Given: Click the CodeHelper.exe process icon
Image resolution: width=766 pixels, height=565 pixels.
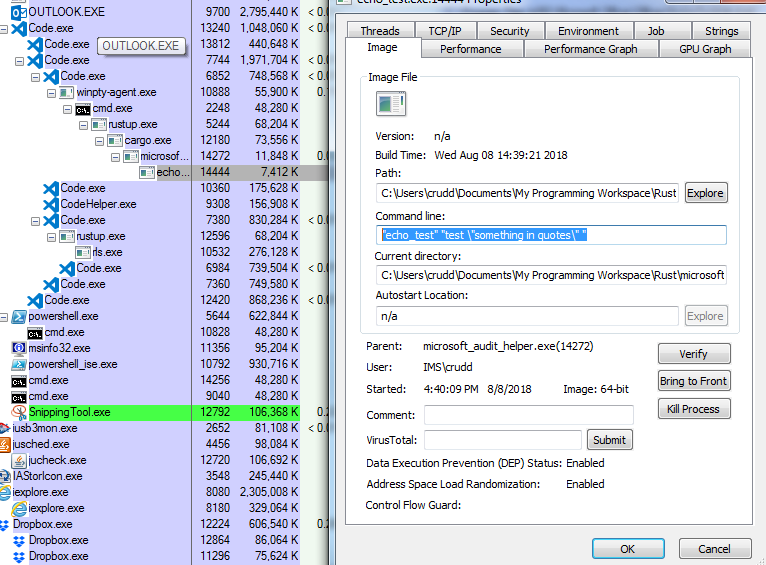Looking at the screenshot, I should pyautogui.click(x=51, y=204).
